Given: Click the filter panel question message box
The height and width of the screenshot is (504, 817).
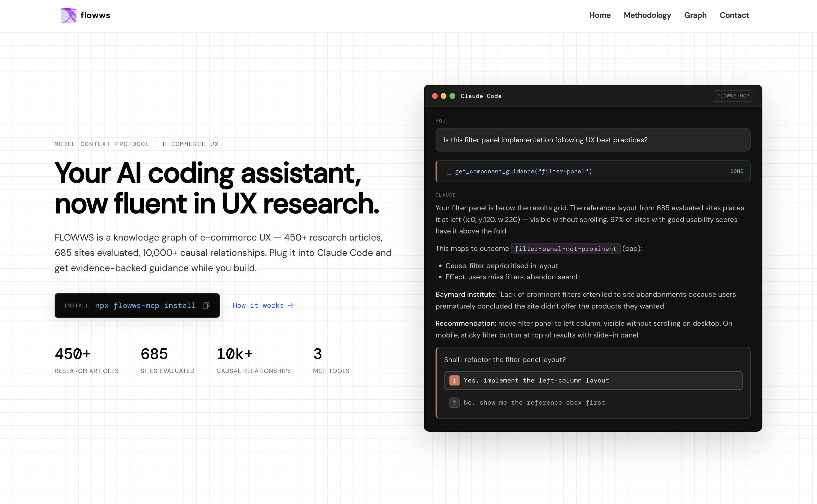Looking at the screenshot, I should click(x=593, y=140).
